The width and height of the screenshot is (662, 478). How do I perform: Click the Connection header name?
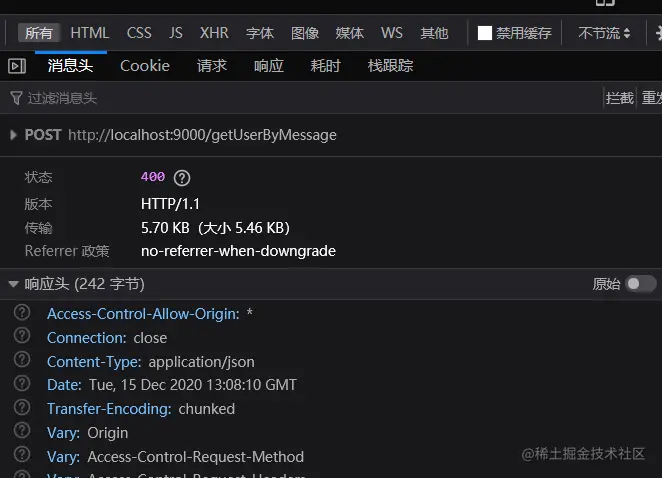(x=87, y=338)
